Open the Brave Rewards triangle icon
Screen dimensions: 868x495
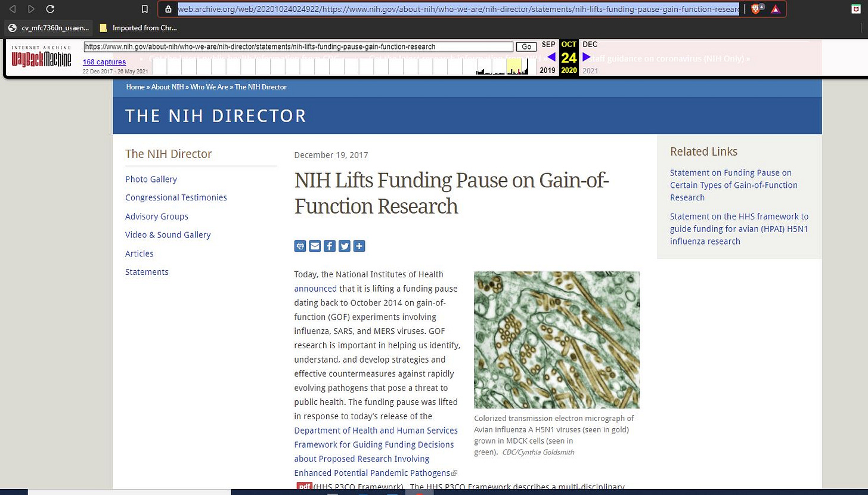pyautogui.click(x=775, y=9)
